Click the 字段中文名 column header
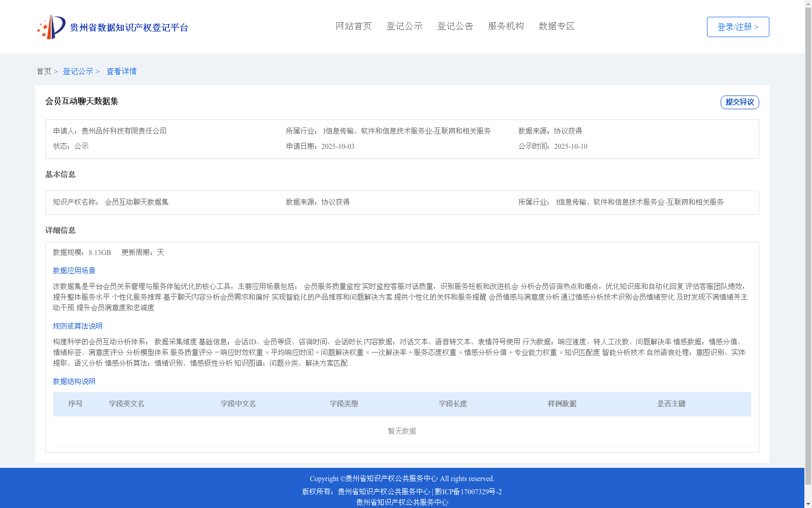 tap(239, 404)
